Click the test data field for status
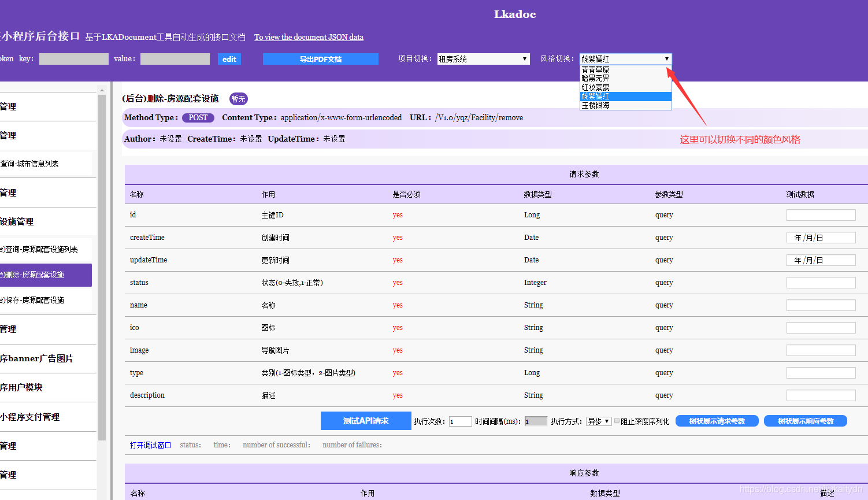The height and width of the screenshot is (500, 868). [821, 283]
